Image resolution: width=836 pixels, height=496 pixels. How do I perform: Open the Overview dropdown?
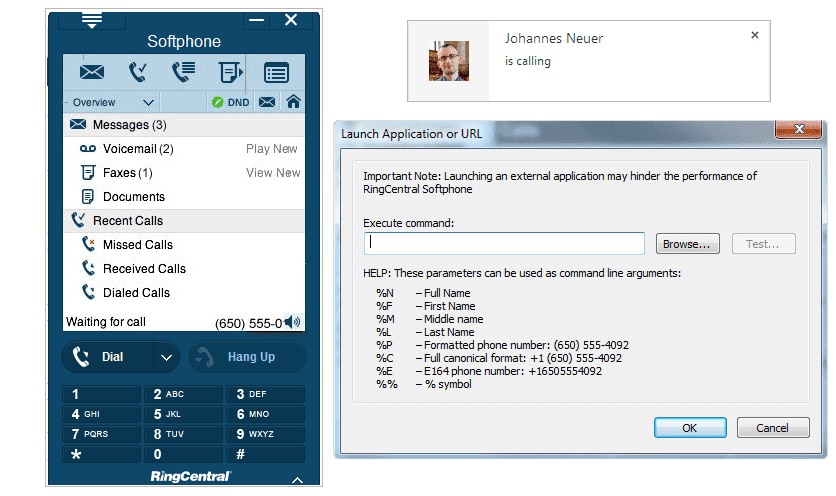112,102
